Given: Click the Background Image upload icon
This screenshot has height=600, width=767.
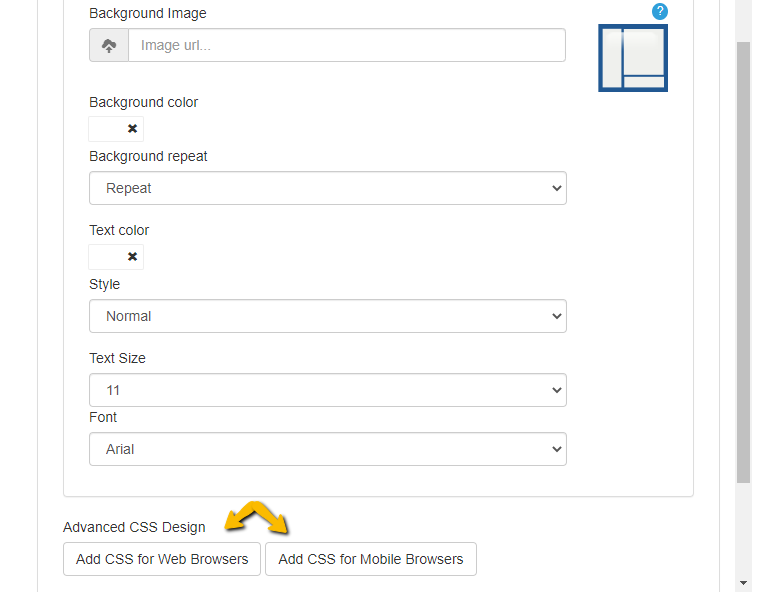Looking at the screenshot, I should coord(109,45).
